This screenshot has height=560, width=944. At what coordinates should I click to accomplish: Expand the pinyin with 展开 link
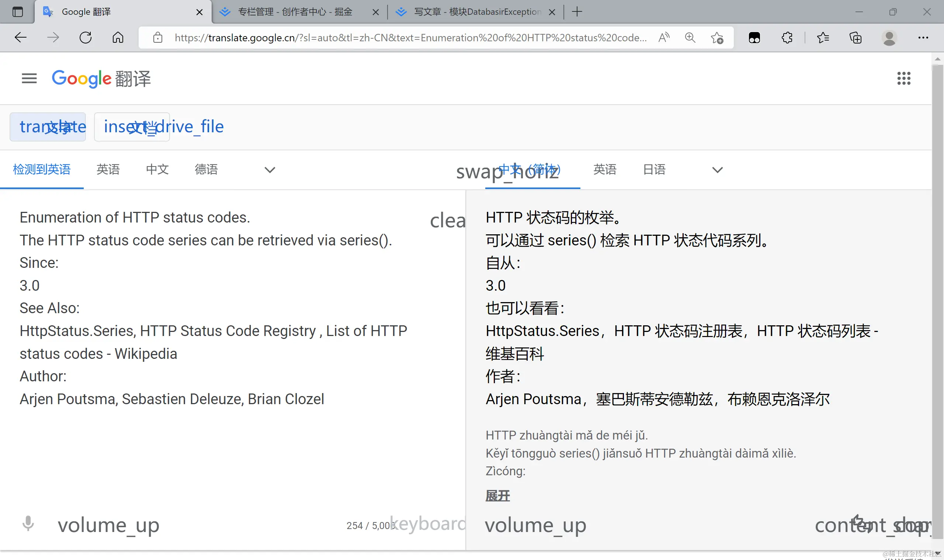pyautogui.click(x=497, y=496)
